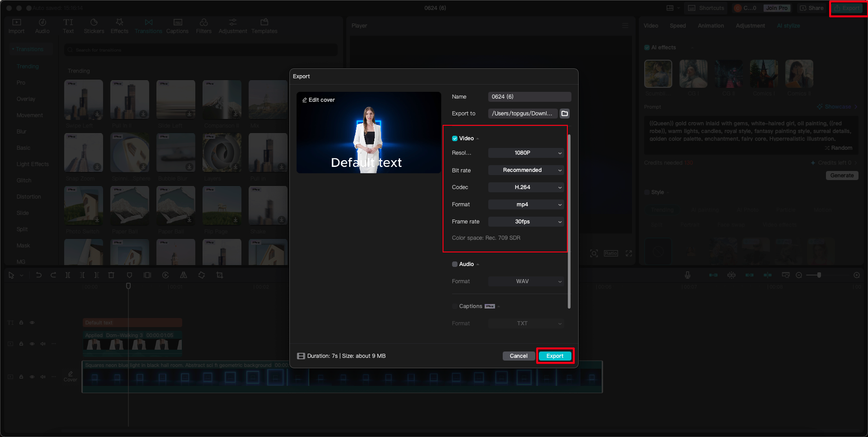Select the Undo icon on the timeline toolbar
Screen dimensions: 868x437
pos(38,275)
